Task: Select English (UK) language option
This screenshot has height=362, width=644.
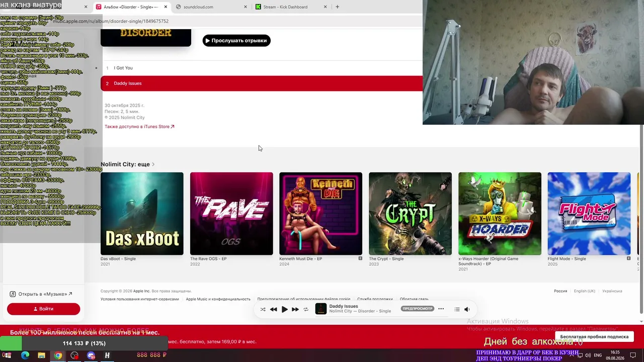Action: pos(584,291)
